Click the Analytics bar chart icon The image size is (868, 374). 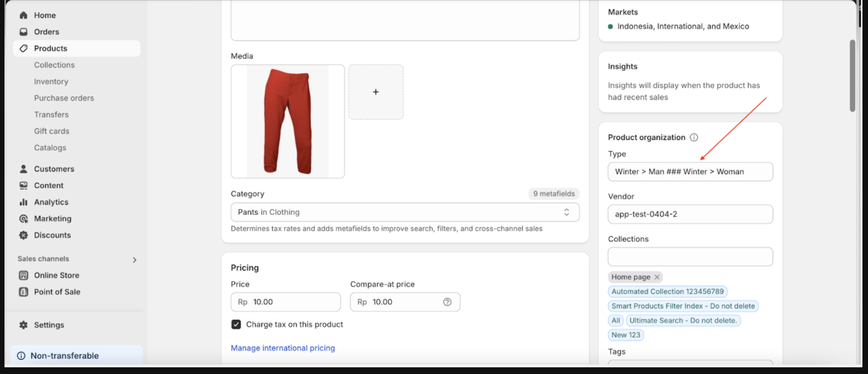coord(23,202)
